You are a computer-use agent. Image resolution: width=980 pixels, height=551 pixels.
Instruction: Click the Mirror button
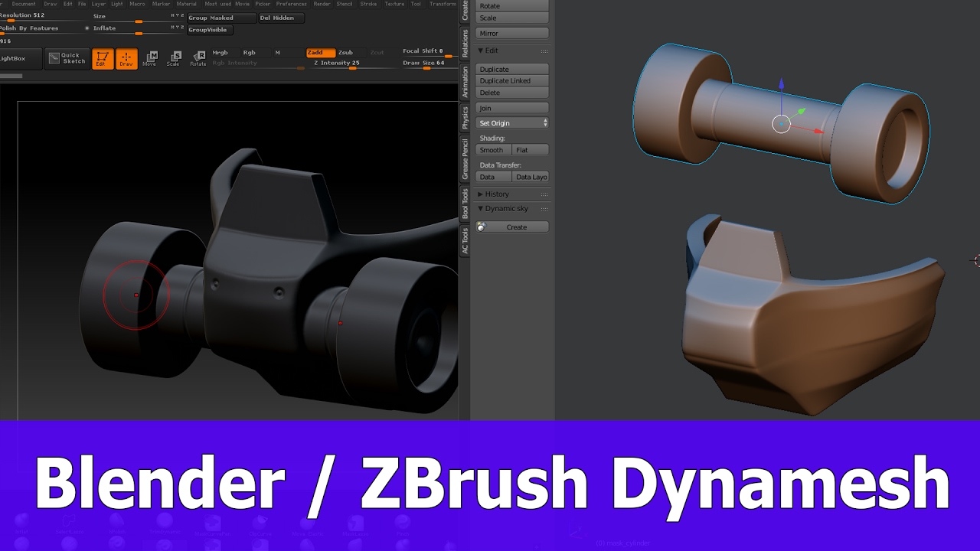point(512,34)
